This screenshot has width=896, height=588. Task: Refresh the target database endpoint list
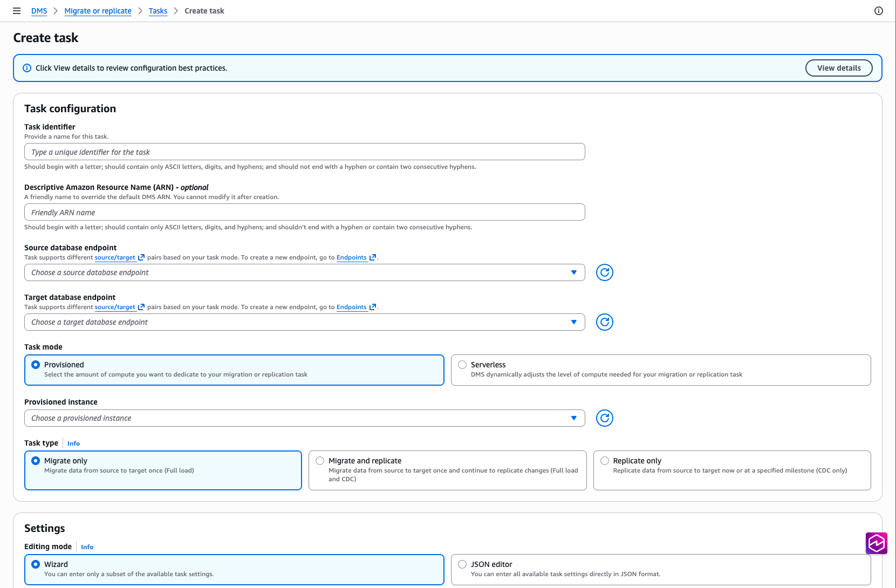point(604,322)
